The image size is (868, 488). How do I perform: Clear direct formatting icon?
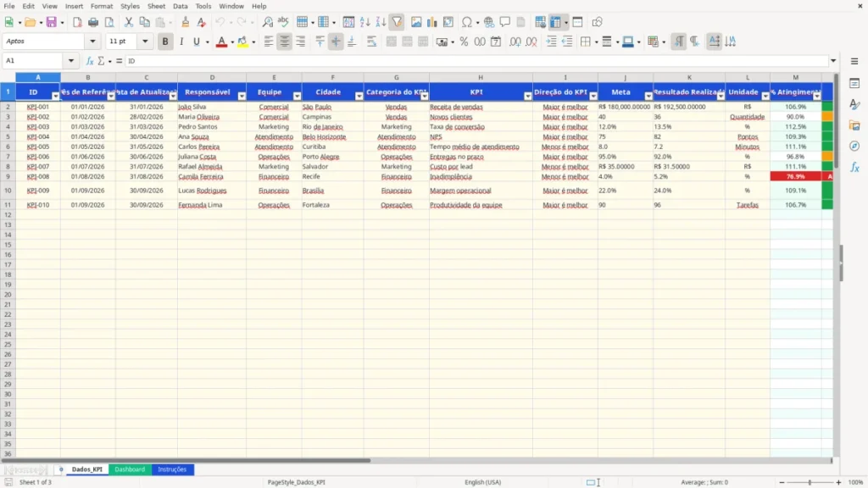coord(202,22)
